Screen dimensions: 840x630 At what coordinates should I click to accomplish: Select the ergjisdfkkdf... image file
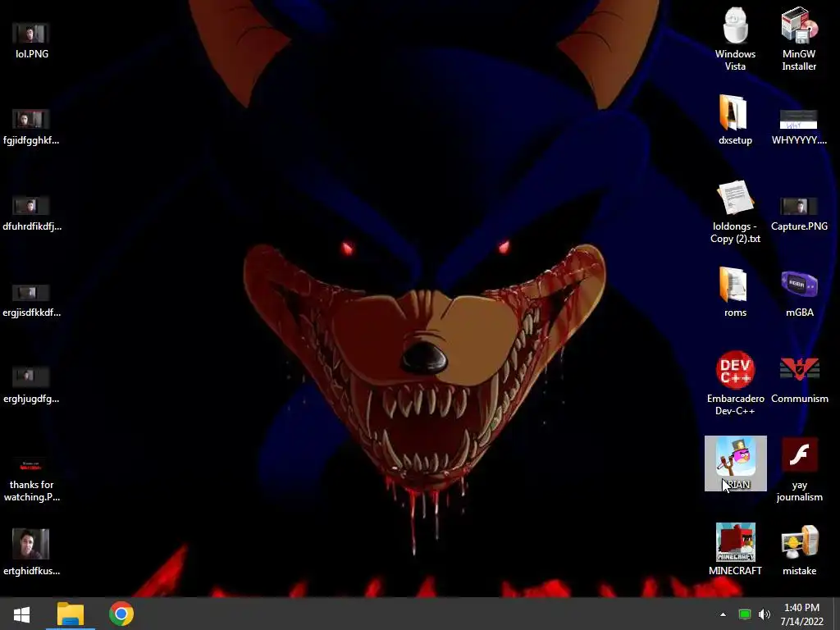[31, 300]
